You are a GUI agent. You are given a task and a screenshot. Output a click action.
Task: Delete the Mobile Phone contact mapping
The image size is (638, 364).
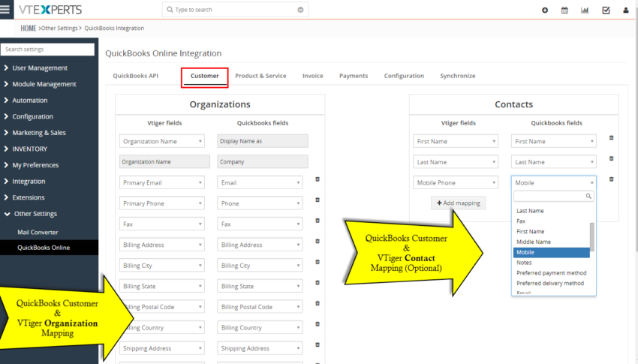[611, 179]
